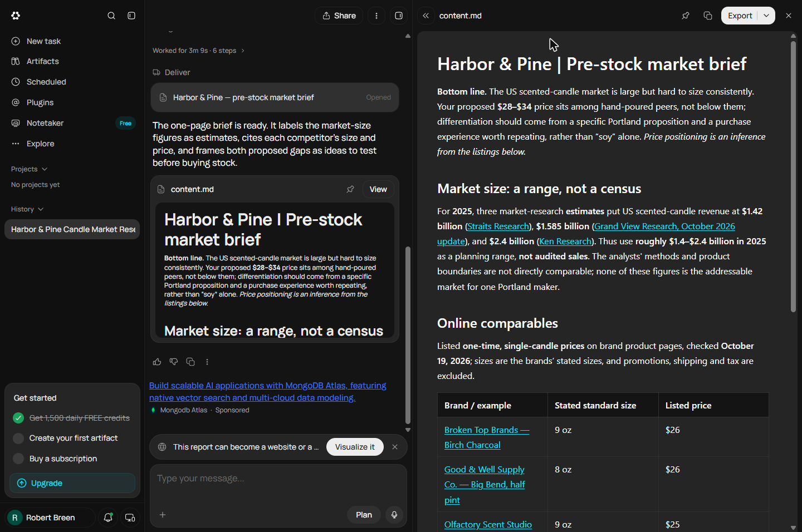Expand the Projects section
Screen dimensions: 802x532
(29, 169)
